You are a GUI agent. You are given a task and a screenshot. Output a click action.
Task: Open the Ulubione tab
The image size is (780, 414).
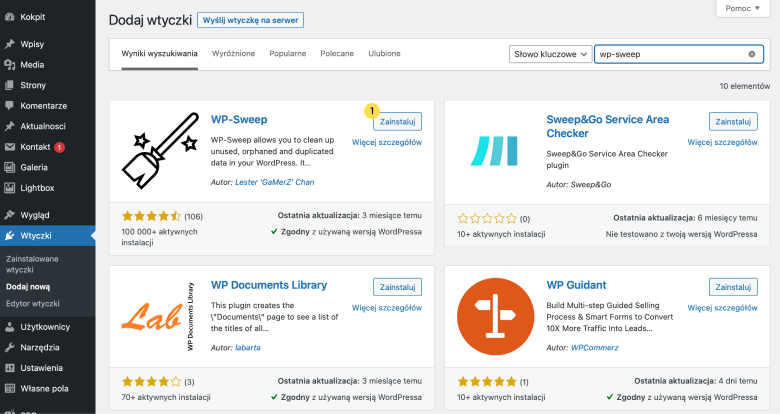click(384, 53)
